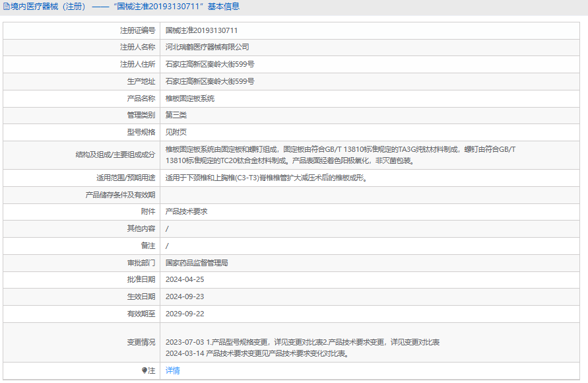Click the 注册证编号 label
588x383 pixels.
pyautogui.click(x=137, y=30)
